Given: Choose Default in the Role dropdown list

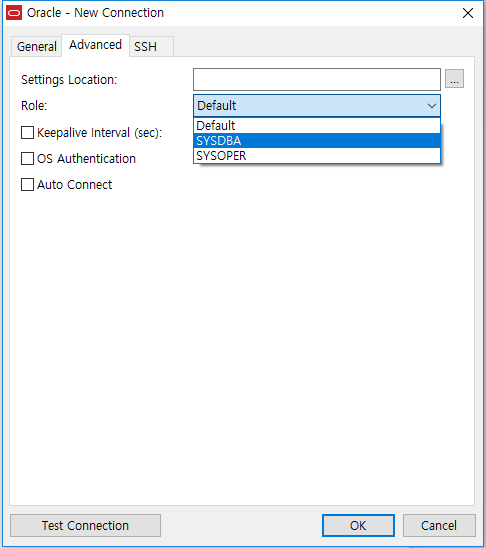Looking at the screenshot, I should (317, 125).
